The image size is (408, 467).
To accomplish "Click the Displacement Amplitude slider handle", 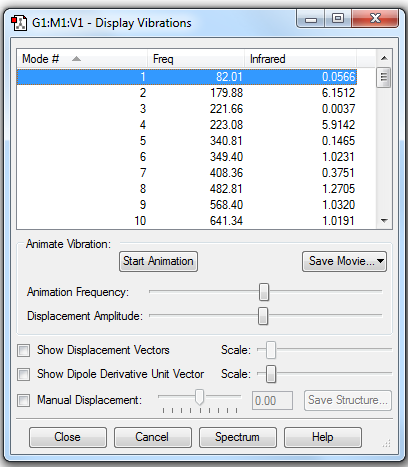I will click(x=263, y=316).
